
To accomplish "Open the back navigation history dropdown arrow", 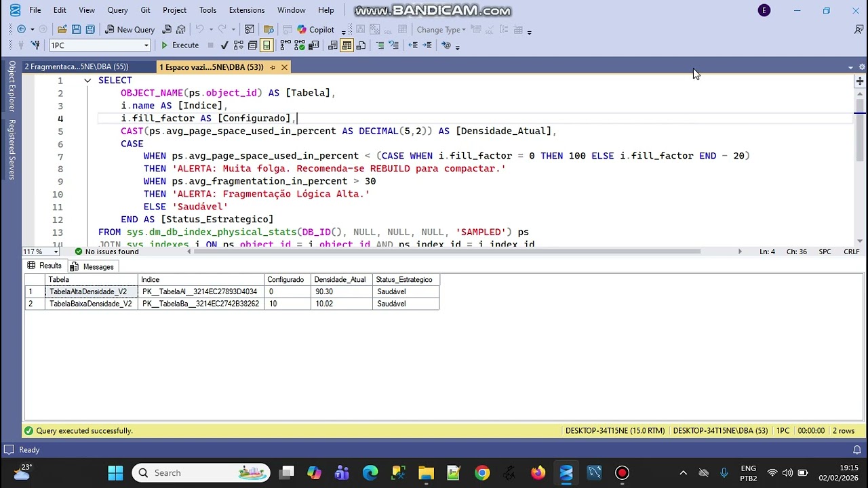I will click(32, 30).
